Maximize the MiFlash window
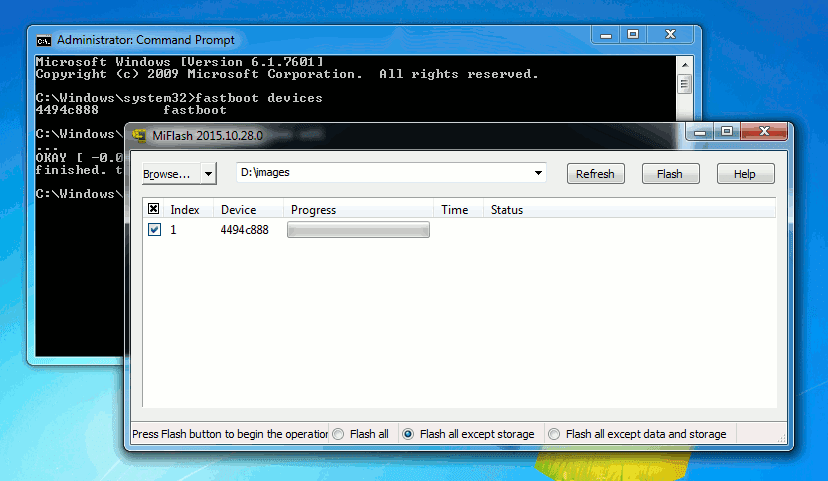 click(727, 131)
